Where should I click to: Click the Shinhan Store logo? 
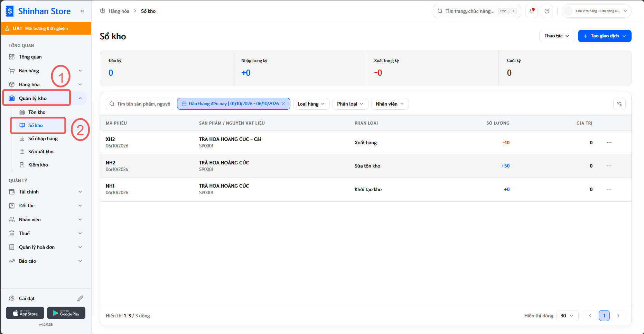[38, 11]
